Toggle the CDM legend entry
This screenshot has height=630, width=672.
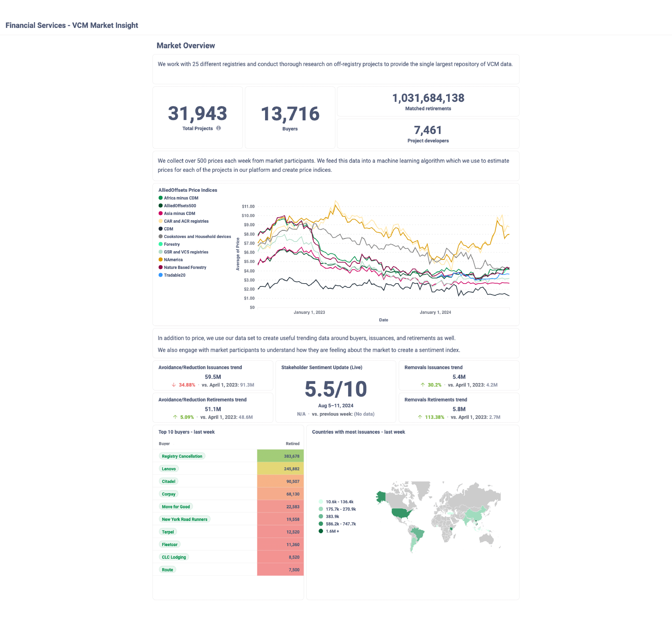click(x=166, y=229)
